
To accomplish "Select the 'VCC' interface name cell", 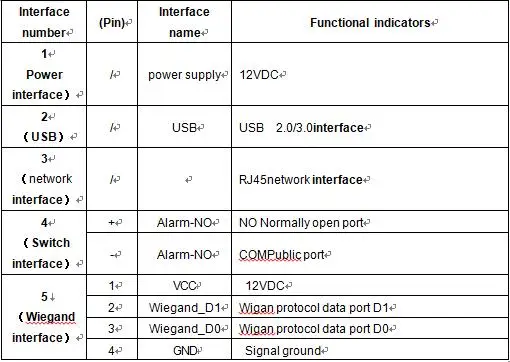I will click(x=184, y=285).
